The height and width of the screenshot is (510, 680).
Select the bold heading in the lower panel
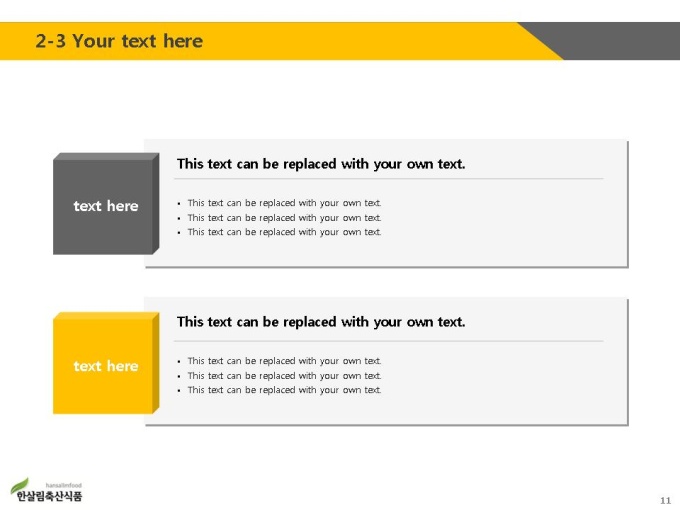point(321,322)
